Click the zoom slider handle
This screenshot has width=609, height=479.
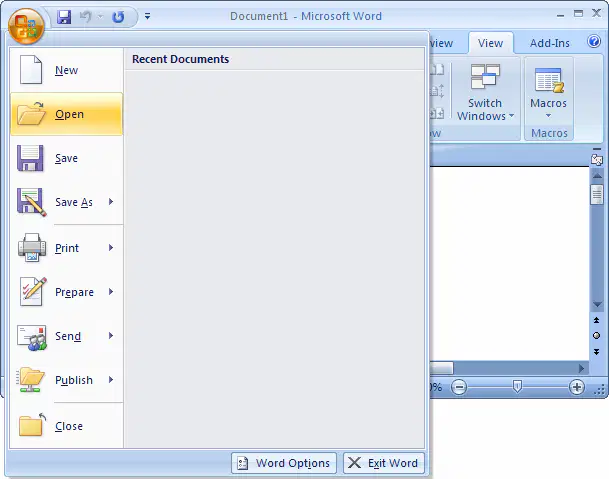(517, 387)
